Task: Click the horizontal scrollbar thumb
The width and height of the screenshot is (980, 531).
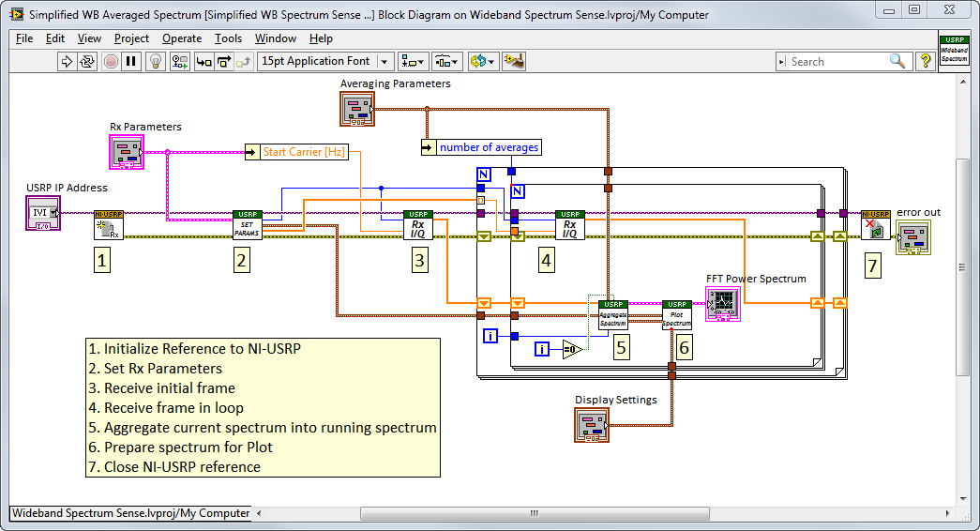Action: (535, 513)
